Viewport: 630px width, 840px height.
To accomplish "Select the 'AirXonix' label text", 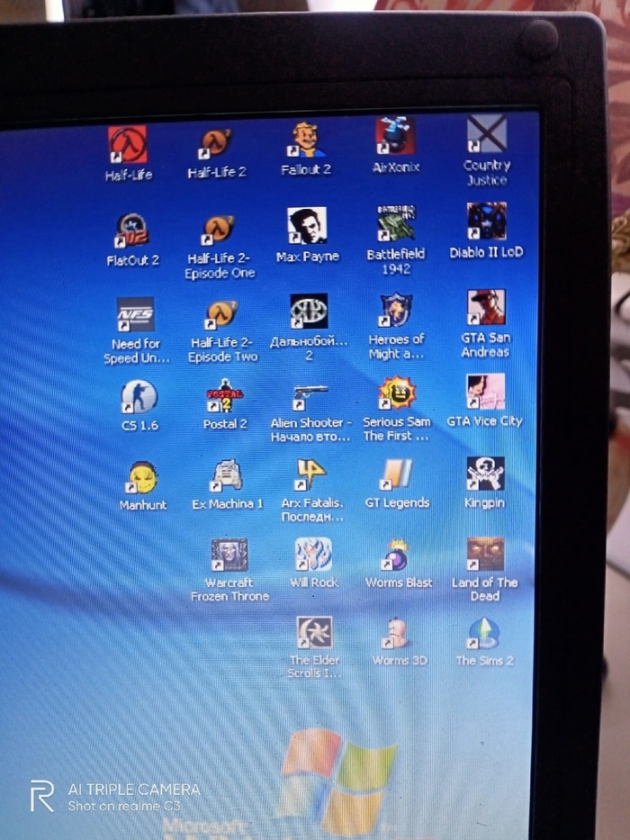I will point(396,167).
